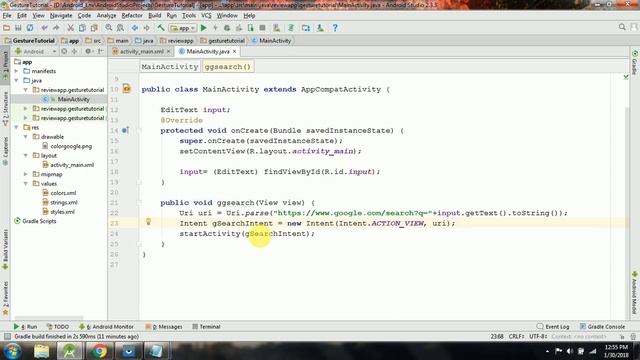
Task: Open the Event Log button
Action: (553, 327)
